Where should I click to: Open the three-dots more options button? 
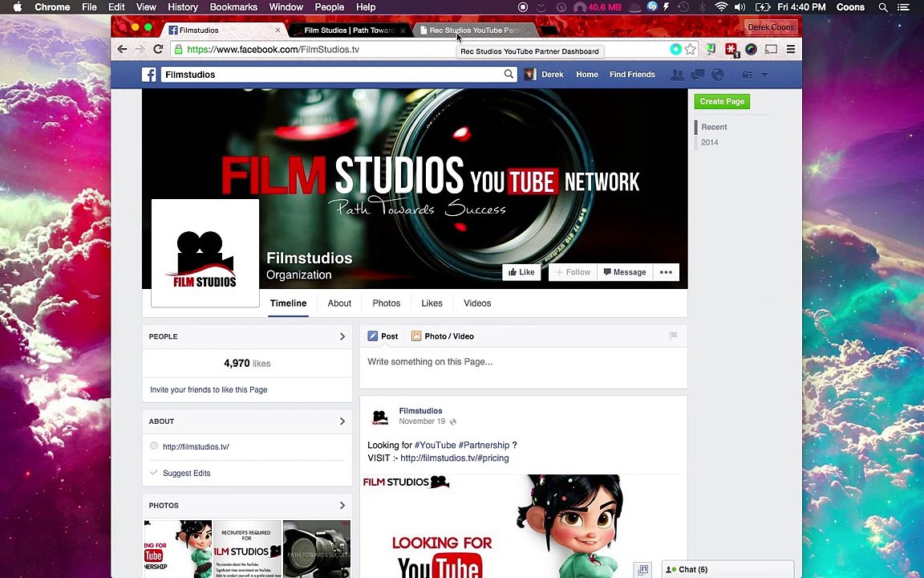666,272
